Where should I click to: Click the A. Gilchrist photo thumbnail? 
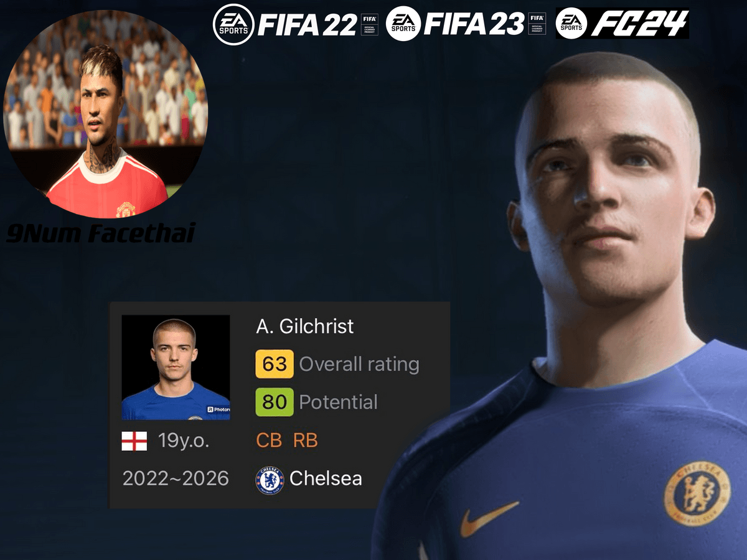click(176, 367)
